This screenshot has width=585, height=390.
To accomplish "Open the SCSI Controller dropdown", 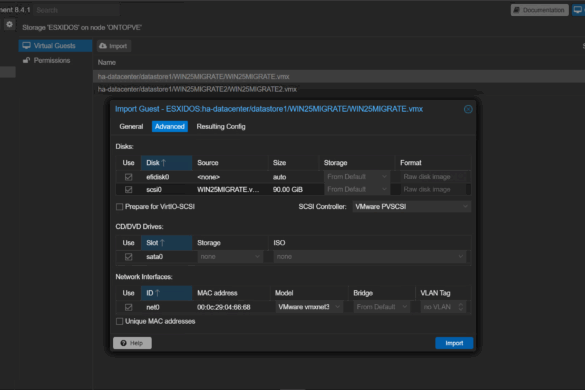I will coord(412,206).
